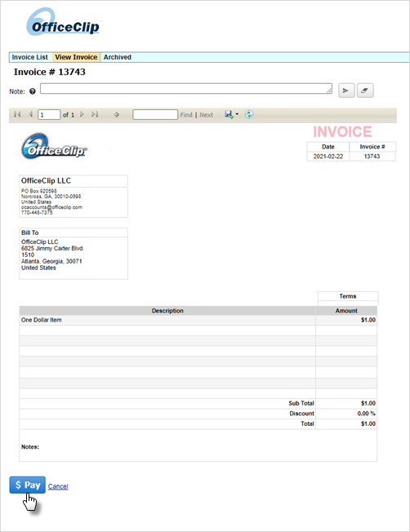Image resolution: width=410 pixels, height=532 pixels.
Task: Click the Next search link
Action: (206, 115)
